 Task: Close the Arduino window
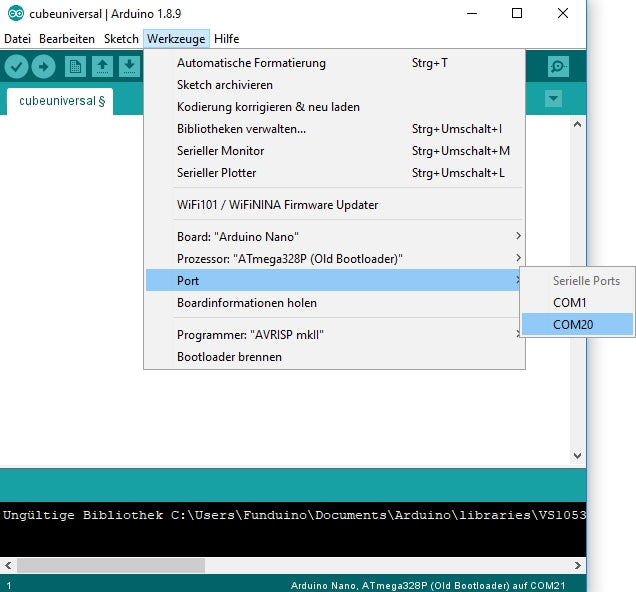pos(563,13)
